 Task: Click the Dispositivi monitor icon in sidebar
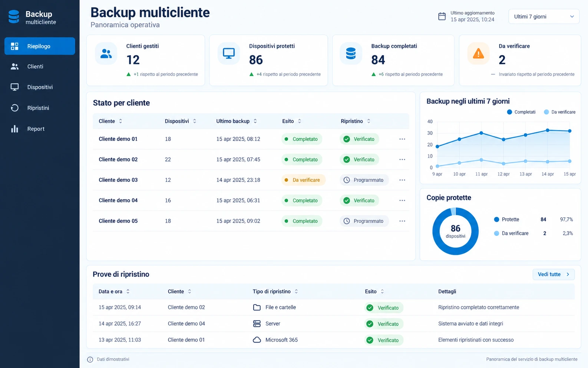pyautogui.click(x=14, y=87)
